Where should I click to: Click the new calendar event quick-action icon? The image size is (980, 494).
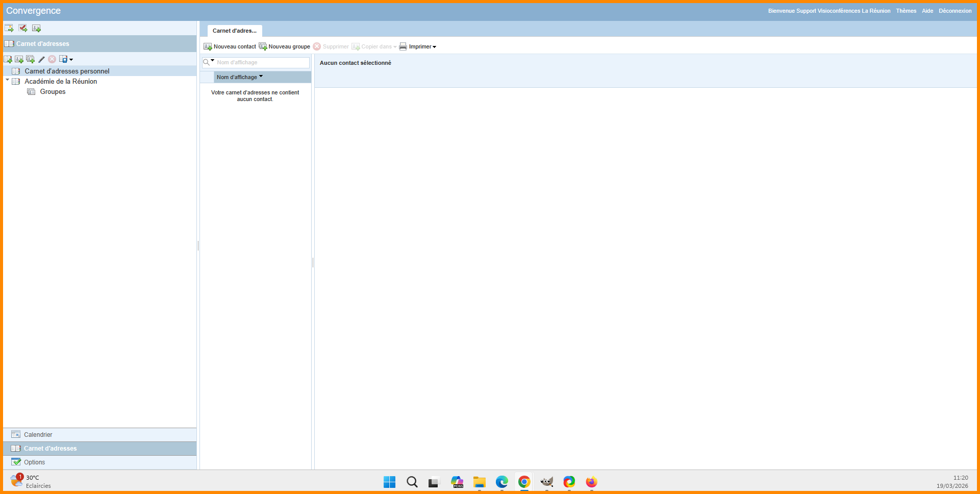pyautogui.click(x=9, y=28)
